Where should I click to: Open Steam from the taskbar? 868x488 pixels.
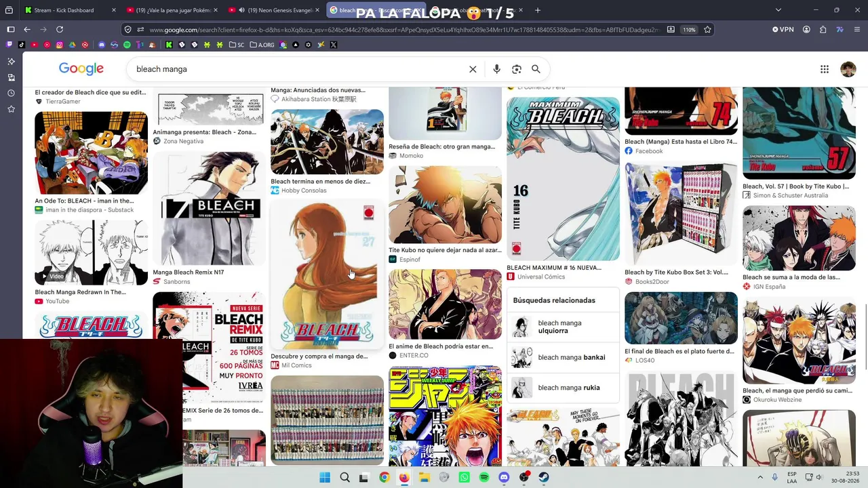tap(544, 477)
